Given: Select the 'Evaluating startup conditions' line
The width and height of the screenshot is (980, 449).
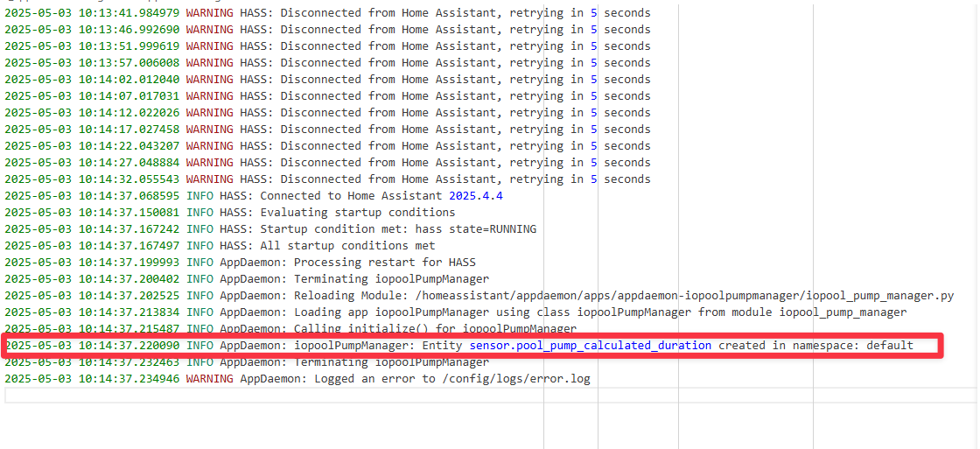Looking at the screenshot, I should (230, 212).
